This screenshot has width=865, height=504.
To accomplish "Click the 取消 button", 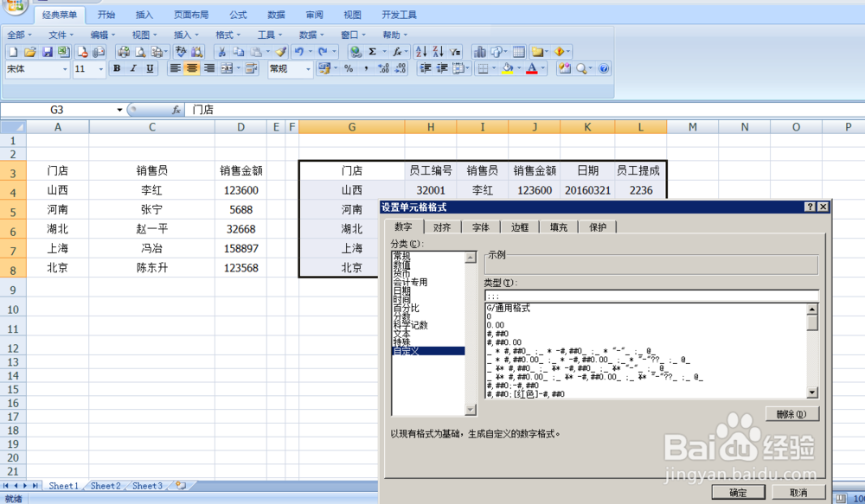I will pyautogui.click(x=798, y=493).
